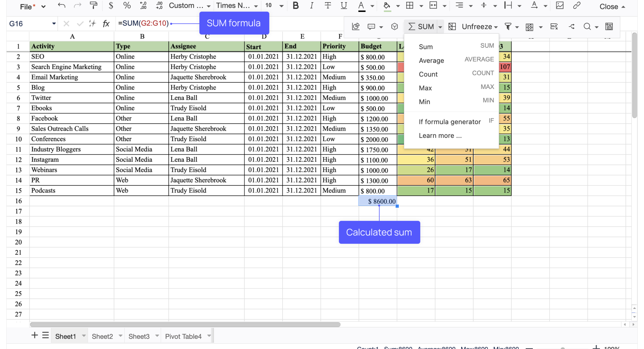Select cell G16 showing $ 8600.00
Image resolution: width=644 pixels, height=349 pixels.
(x=378, y=201)
